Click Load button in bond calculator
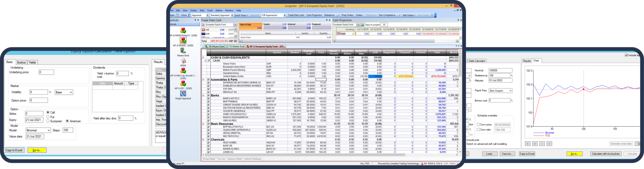This screenshot has height=169, width=644. coord(490,154)
